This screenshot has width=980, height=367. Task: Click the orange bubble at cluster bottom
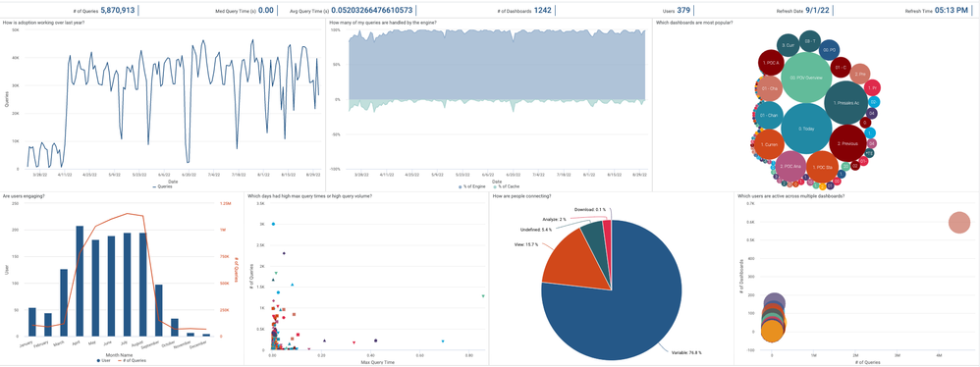click(773, 332)
